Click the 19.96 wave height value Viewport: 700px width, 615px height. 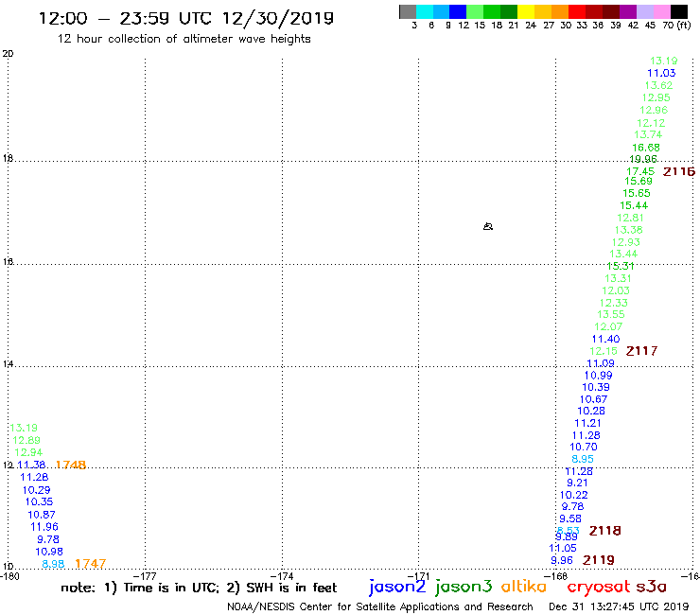coord(643,159)
